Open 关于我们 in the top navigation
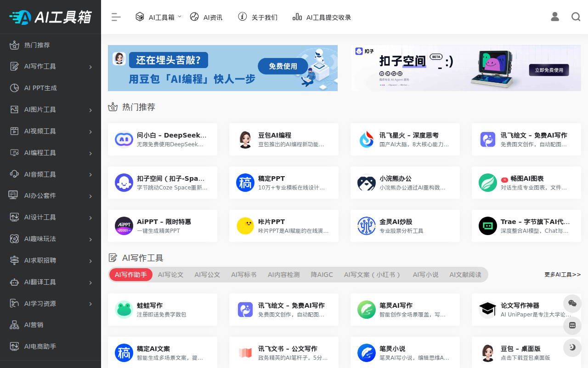The width and height of the screenshot is (588, 368). (258, 17)
